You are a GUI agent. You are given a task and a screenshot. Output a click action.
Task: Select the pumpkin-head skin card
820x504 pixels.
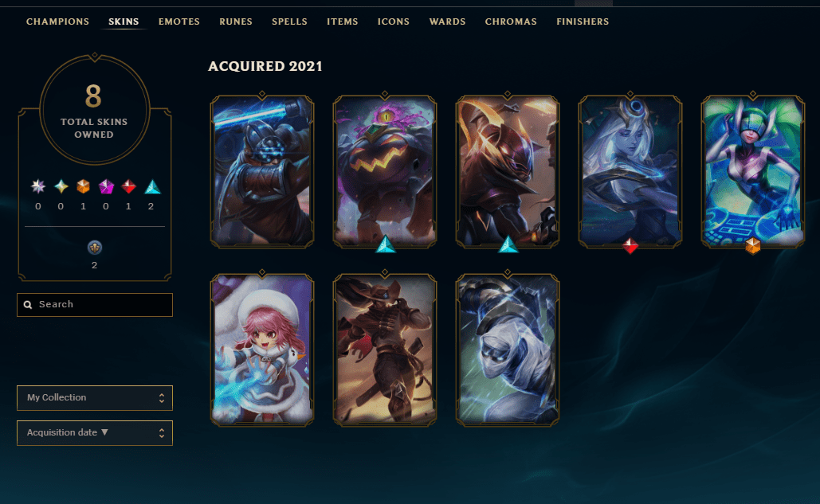[385, 171]
